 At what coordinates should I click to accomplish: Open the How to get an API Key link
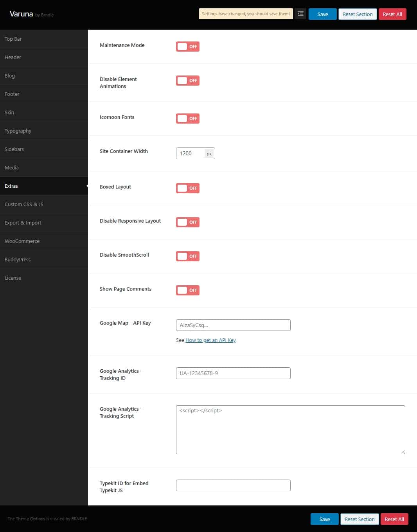[x=210, y=340]
